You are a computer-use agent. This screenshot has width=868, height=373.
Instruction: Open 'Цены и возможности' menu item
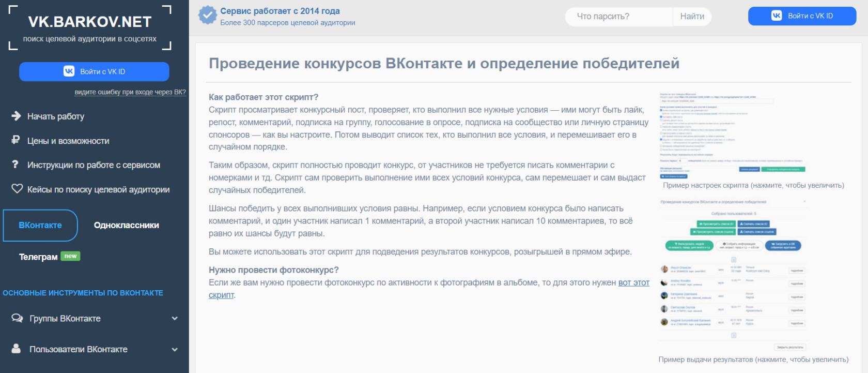point(68,141)
